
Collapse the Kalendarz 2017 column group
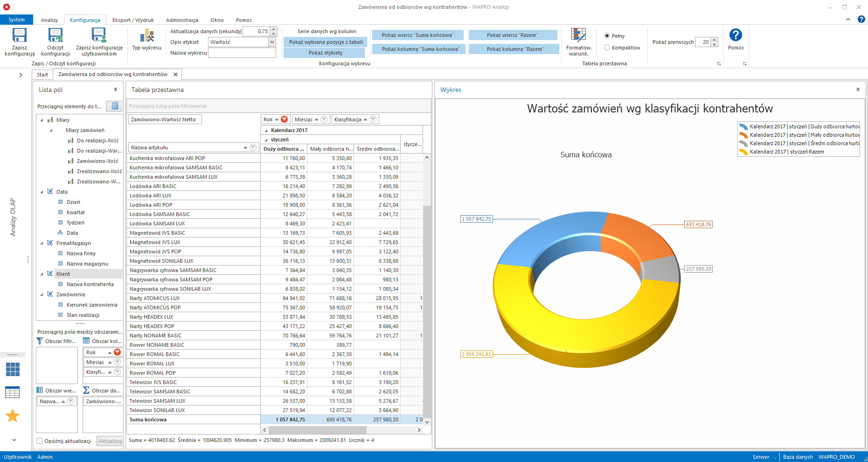(266, 131)
